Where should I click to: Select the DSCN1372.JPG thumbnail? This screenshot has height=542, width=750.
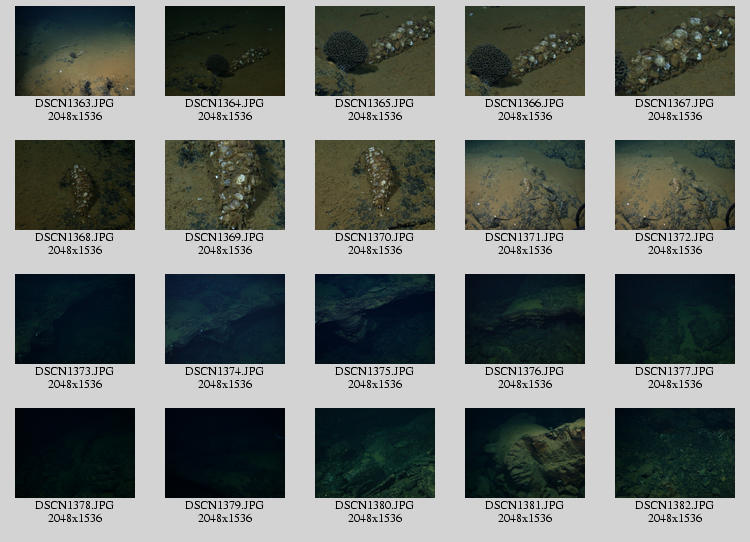pyautogui.click(x=675, y=185)
